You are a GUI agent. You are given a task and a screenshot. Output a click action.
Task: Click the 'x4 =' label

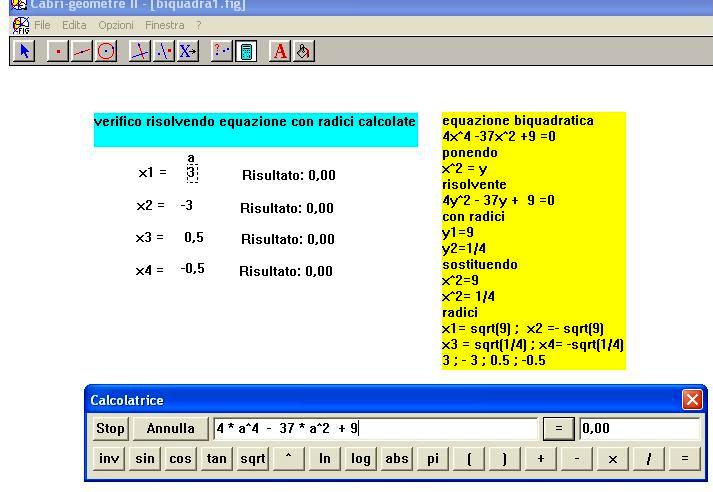(150, 271)
